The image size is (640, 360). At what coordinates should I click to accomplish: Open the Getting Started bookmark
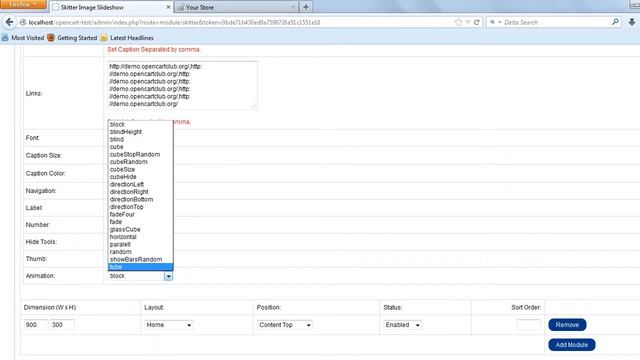[x=72, y=38]
